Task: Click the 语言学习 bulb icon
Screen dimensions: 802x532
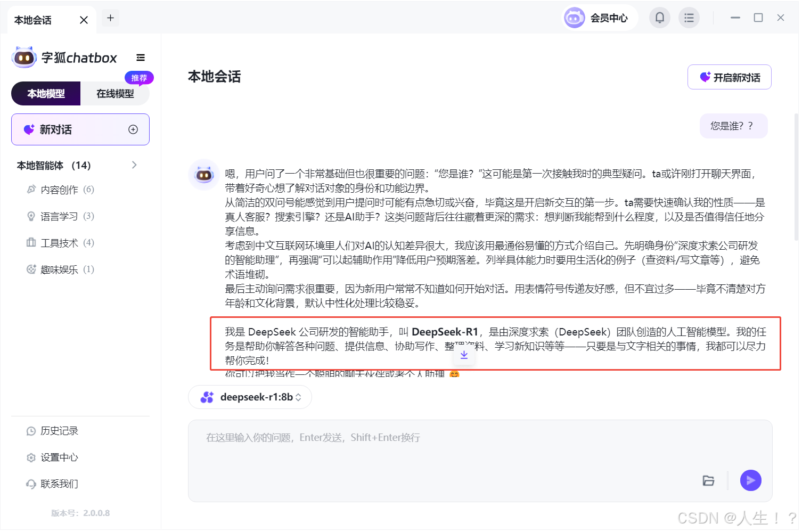Action: 31,216
